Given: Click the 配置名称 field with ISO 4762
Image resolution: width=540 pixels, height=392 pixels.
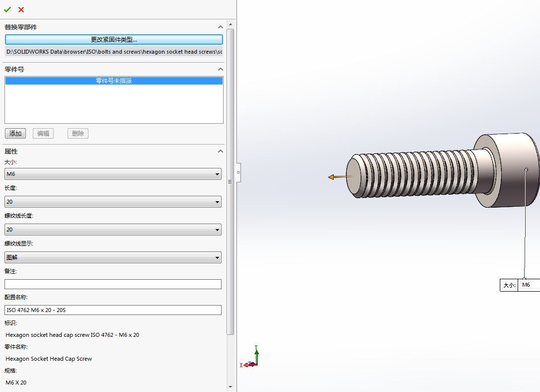Looking at the screenshot, I should pos(113,310).
